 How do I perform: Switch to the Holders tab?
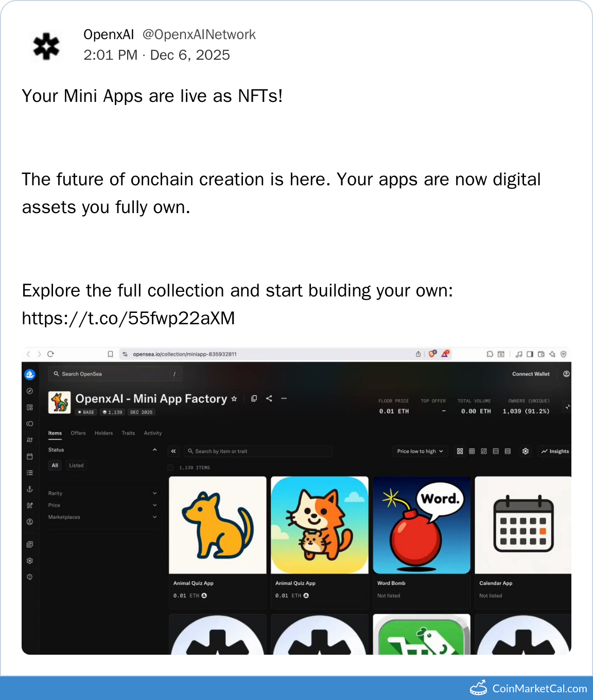[x=103, y=433]
